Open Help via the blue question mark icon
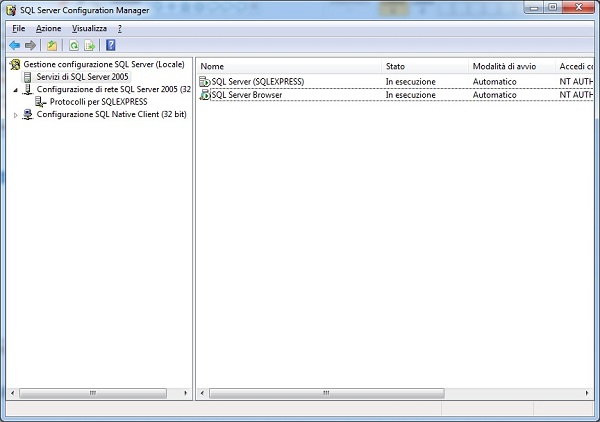This screenshot has height=422, width=600. (x=111, y=45)
